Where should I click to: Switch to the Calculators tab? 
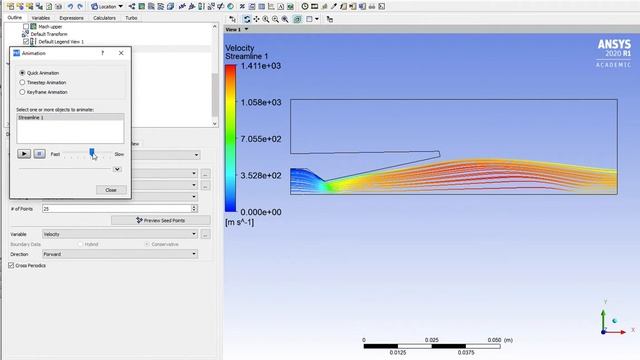[104, 18]
